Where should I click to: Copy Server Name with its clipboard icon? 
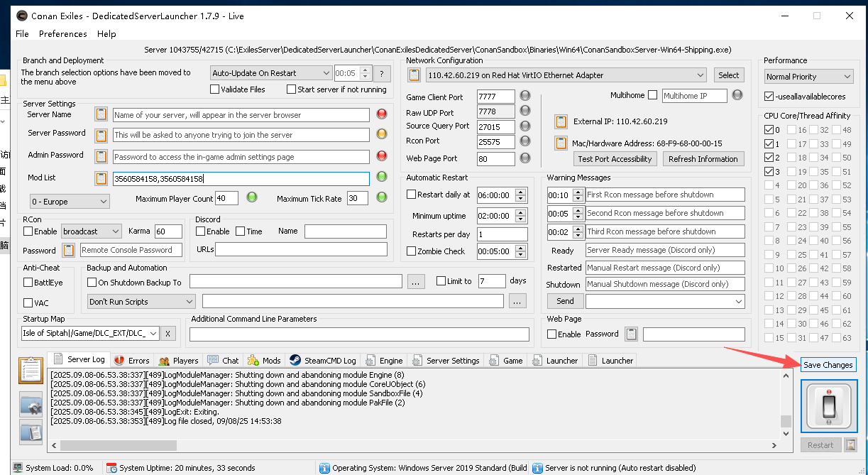[x=101, y=114]
